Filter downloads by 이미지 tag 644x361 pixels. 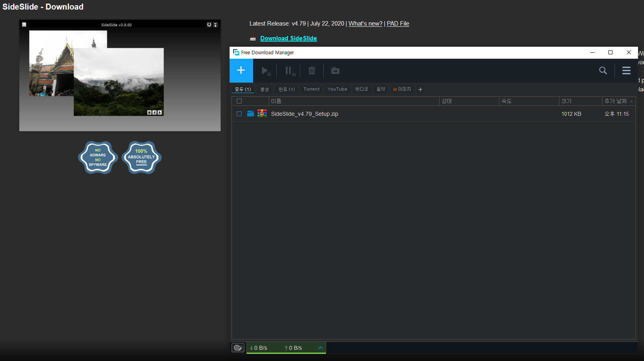pyautogui.click(x=402, y=89)
